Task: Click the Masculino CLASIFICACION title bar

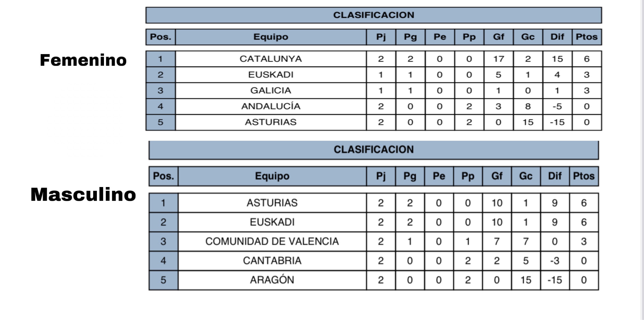Action: 373,150
